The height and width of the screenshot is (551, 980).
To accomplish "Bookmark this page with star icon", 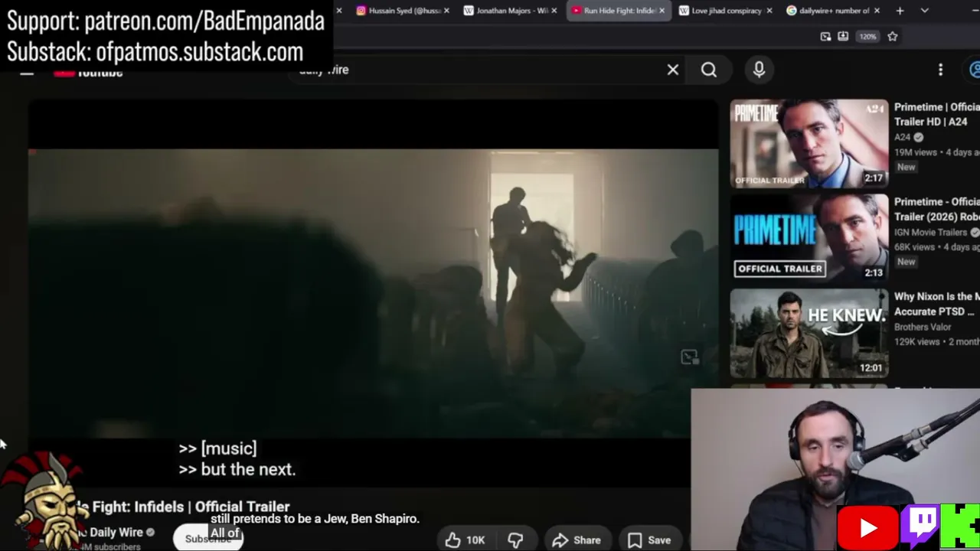I will 893,36.
